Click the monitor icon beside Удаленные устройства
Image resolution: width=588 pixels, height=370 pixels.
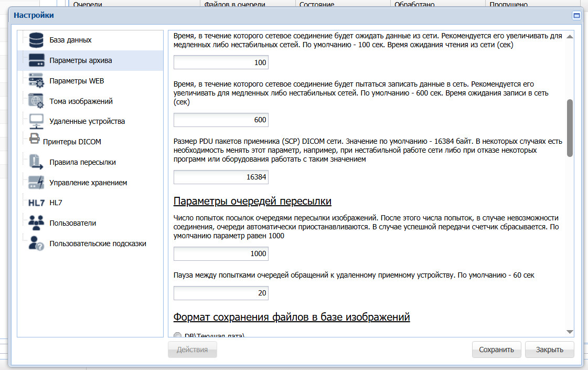(36, 121)
